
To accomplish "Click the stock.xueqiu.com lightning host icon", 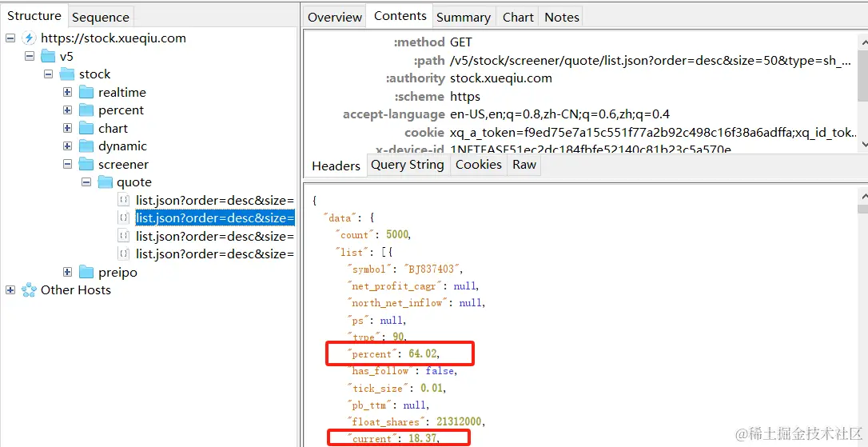I will 29,38.
